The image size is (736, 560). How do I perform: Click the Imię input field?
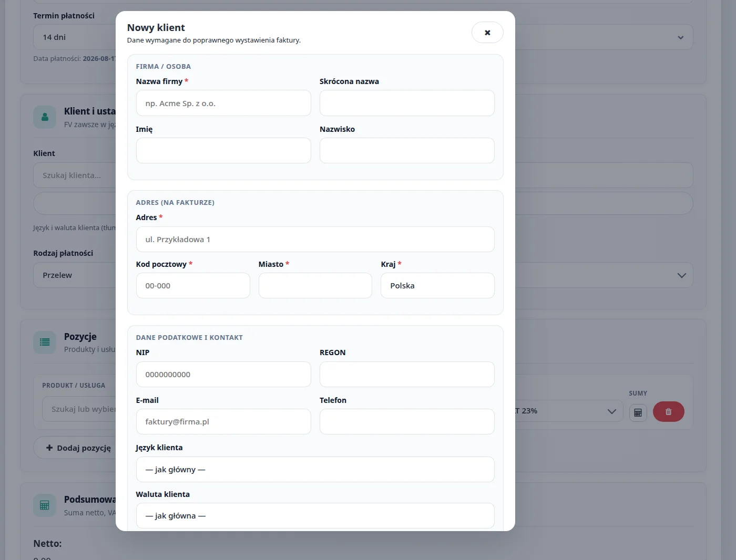223,151
